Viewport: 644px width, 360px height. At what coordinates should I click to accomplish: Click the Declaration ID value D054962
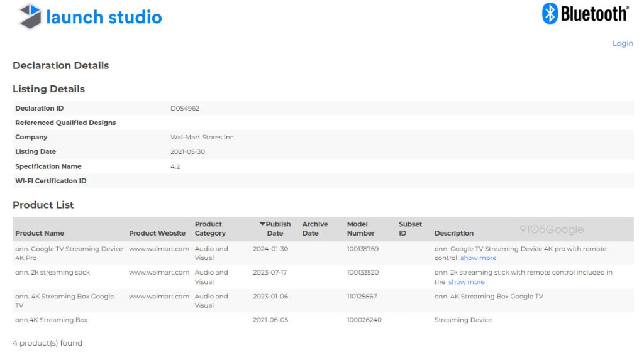tap(185, 108)
